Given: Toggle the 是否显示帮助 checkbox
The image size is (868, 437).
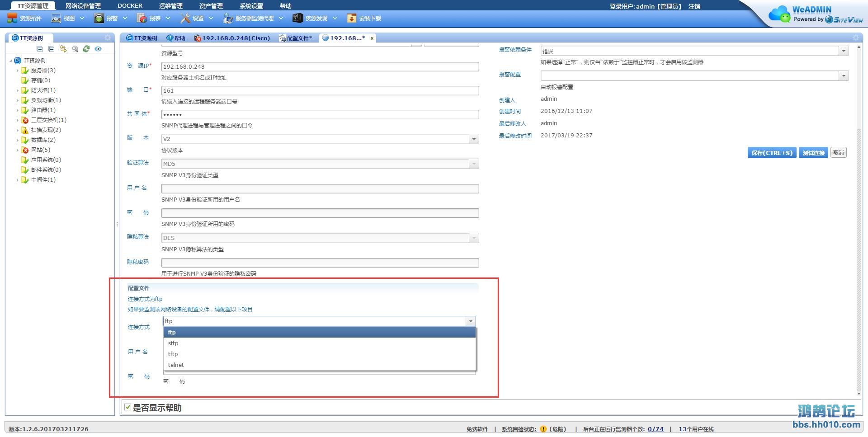Looking at the screenshot, I should coord(128,407).
